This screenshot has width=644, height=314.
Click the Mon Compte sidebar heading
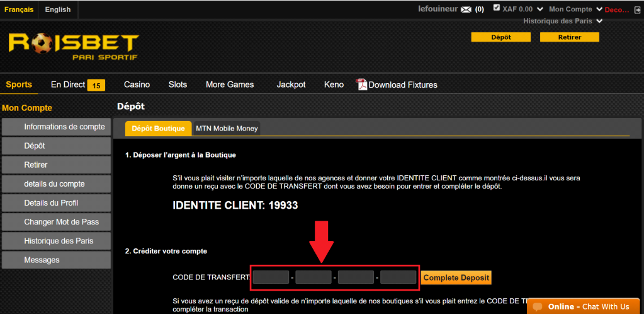click(x=27, y=108)
